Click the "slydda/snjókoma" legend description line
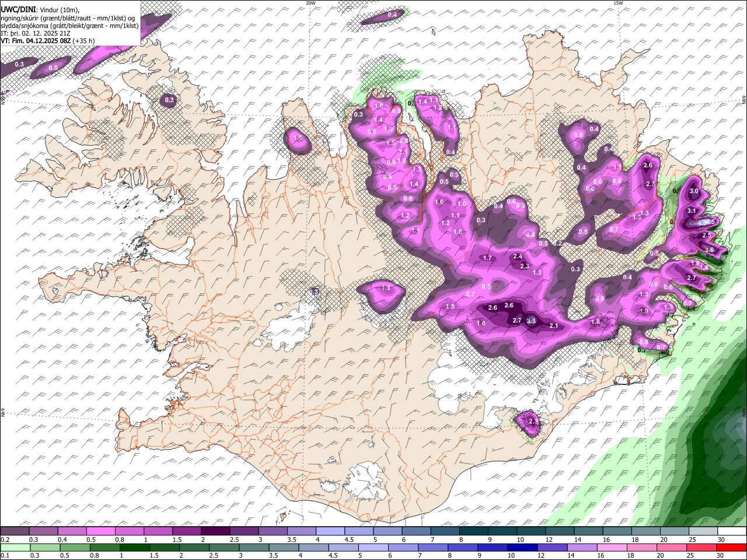 point(70,26)
